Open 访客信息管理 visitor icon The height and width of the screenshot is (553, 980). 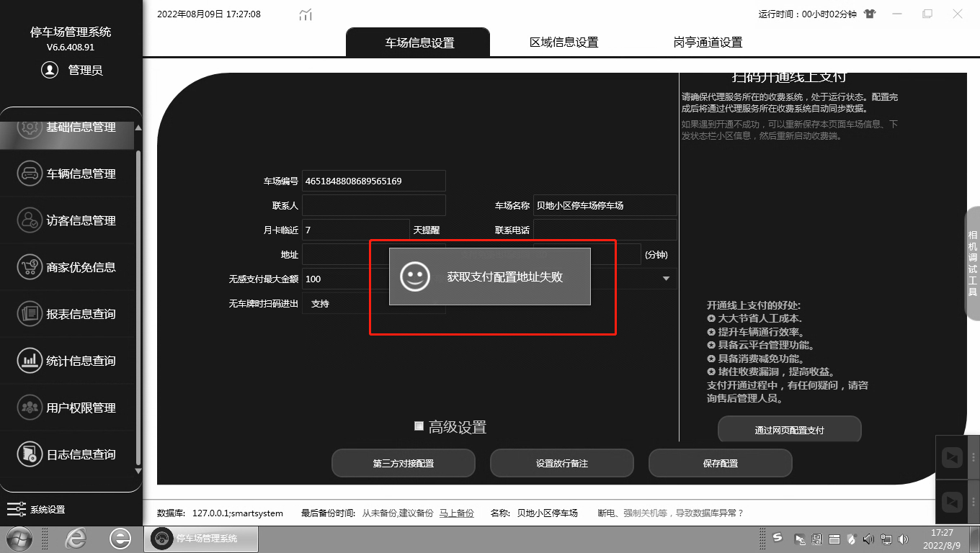point(30,220)
